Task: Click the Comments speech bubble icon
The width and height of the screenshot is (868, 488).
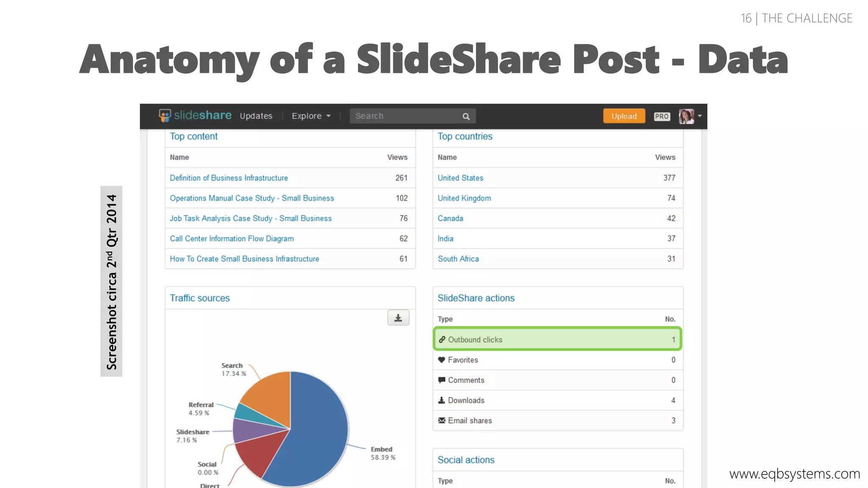Action: point(441,380)
